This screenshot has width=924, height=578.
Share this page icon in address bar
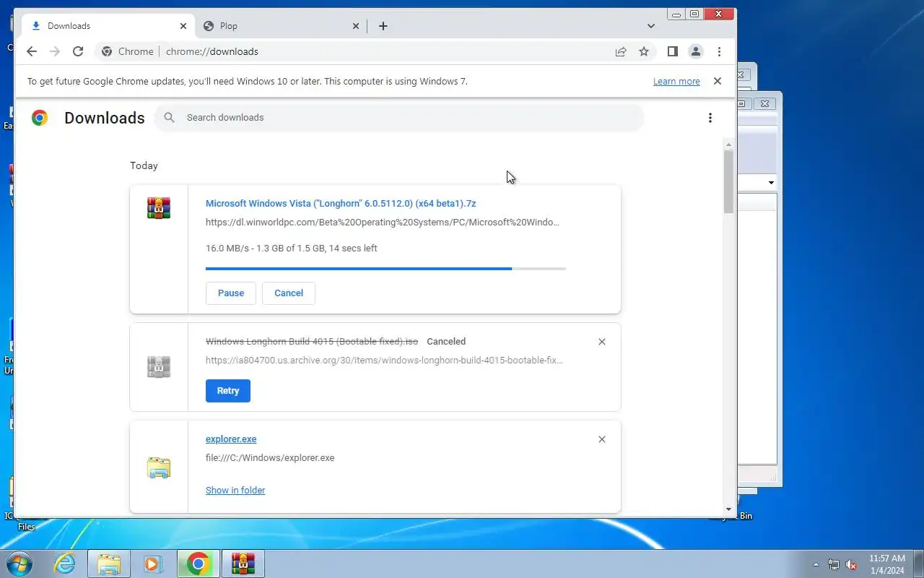pyautogui.click(x=621, y=51)
